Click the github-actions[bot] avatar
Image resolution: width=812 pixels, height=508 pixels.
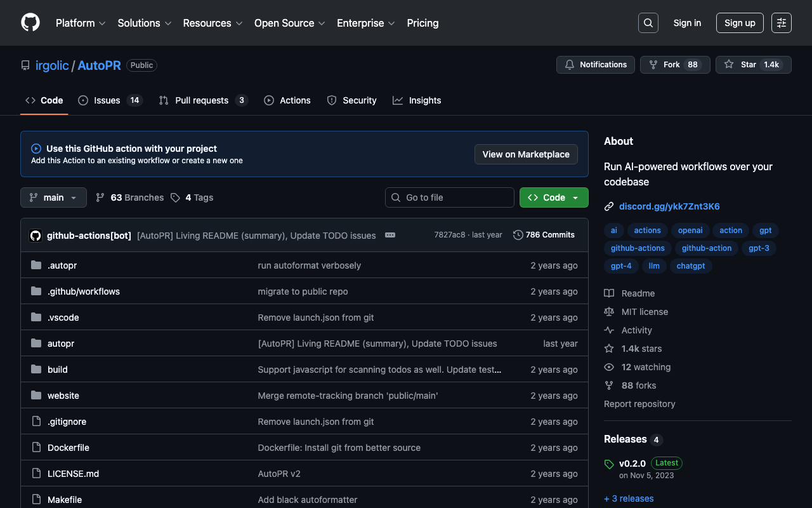[36, 236]
